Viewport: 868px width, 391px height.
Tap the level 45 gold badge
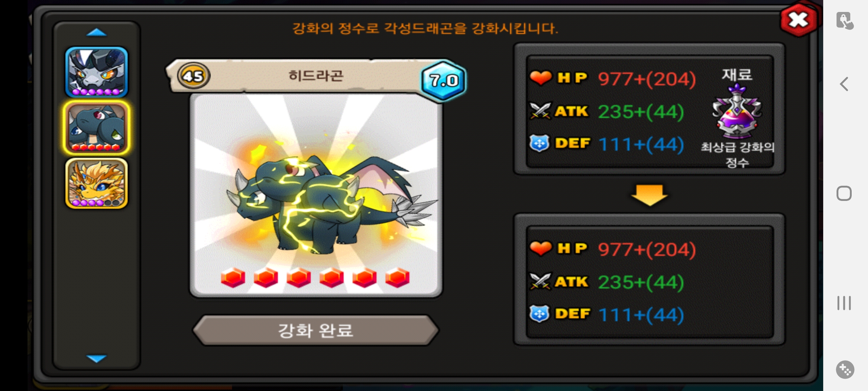[x=193, y=76]
